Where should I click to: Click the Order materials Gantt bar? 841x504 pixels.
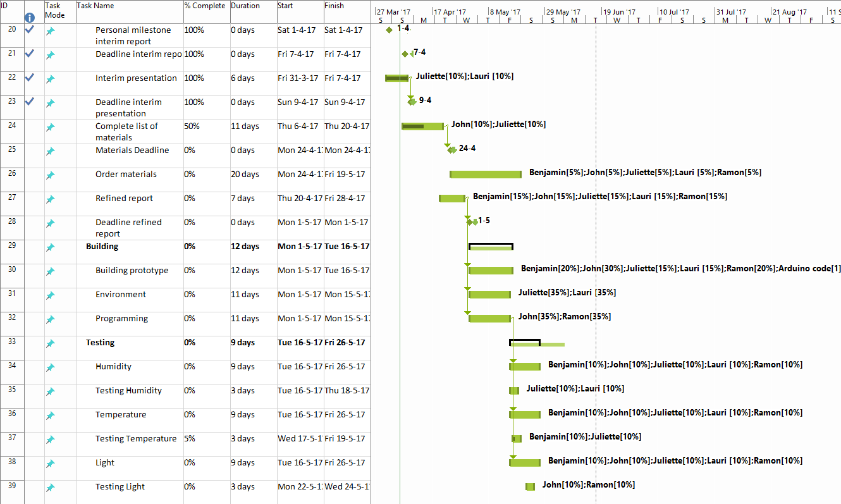[x=486, y=174]
